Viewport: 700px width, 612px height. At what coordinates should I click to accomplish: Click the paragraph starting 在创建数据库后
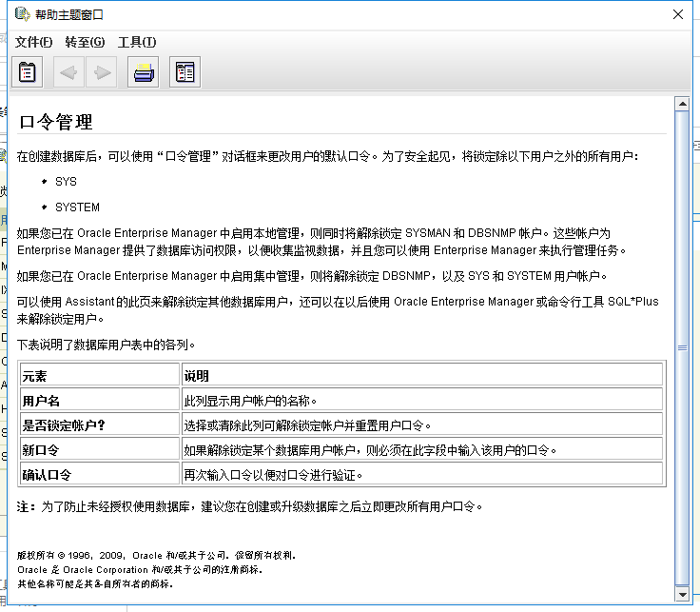(328, 156)
